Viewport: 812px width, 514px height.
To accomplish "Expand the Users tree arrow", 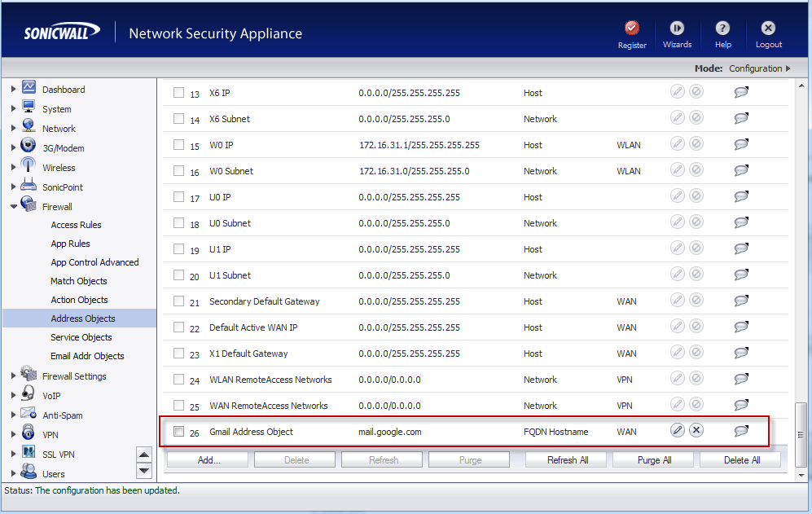I will [x=14, y=473].
